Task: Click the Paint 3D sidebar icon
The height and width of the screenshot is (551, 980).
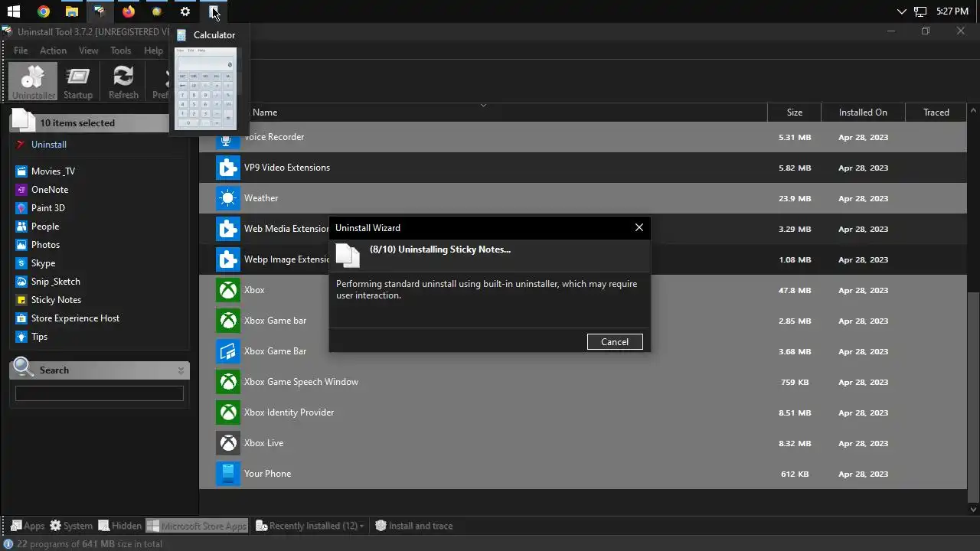Action: [x=21, y=208]
